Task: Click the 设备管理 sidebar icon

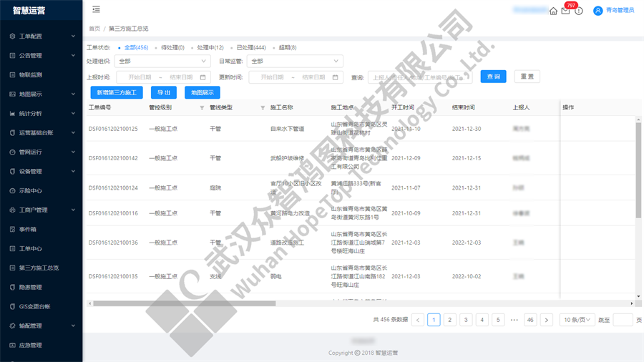Action: pos(12,171)
